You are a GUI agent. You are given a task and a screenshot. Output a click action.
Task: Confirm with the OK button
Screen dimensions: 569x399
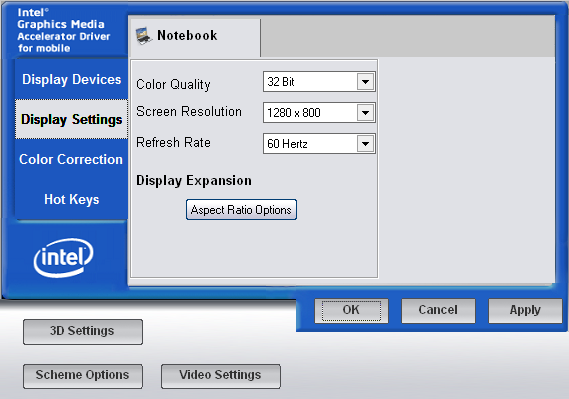click(351, 310)
